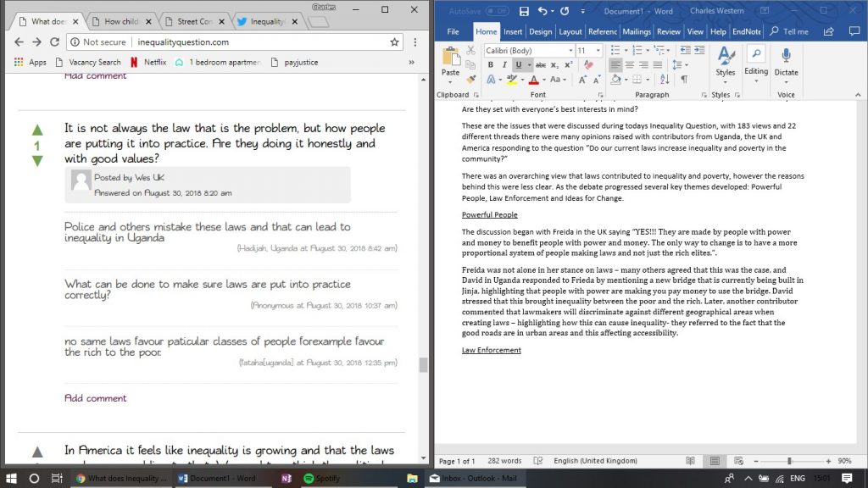Toggle Bold formatting in the Font group
868x488 pixels.
click(491, 65)
